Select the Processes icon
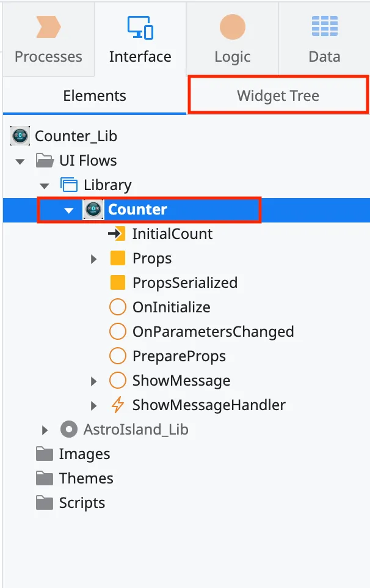 [48, 27]
